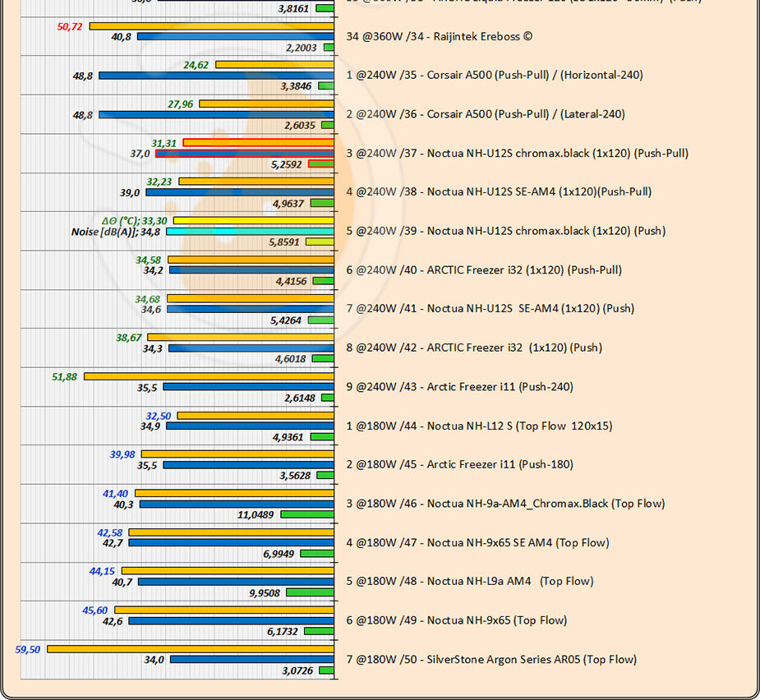Click the efficiency value 9,9508
This screenshot has height=700, width=760.
pyautogui.click(x=265, y=593)
